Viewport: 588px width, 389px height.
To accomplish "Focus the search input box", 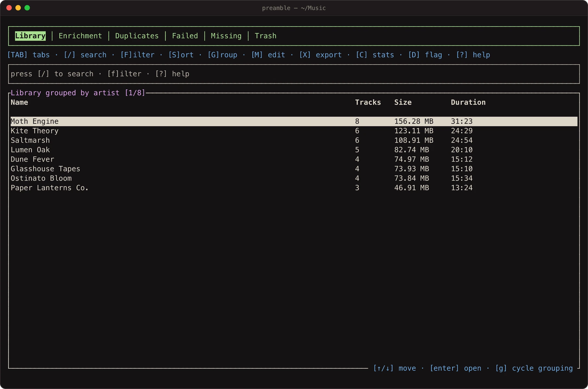I will coord(294,74).
